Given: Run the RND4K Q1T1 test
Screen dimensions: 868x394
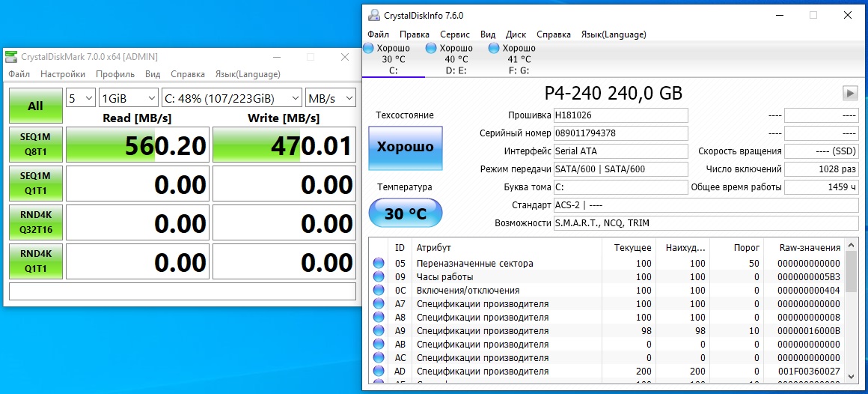Looking at the screenshot, I should point(35,261).
